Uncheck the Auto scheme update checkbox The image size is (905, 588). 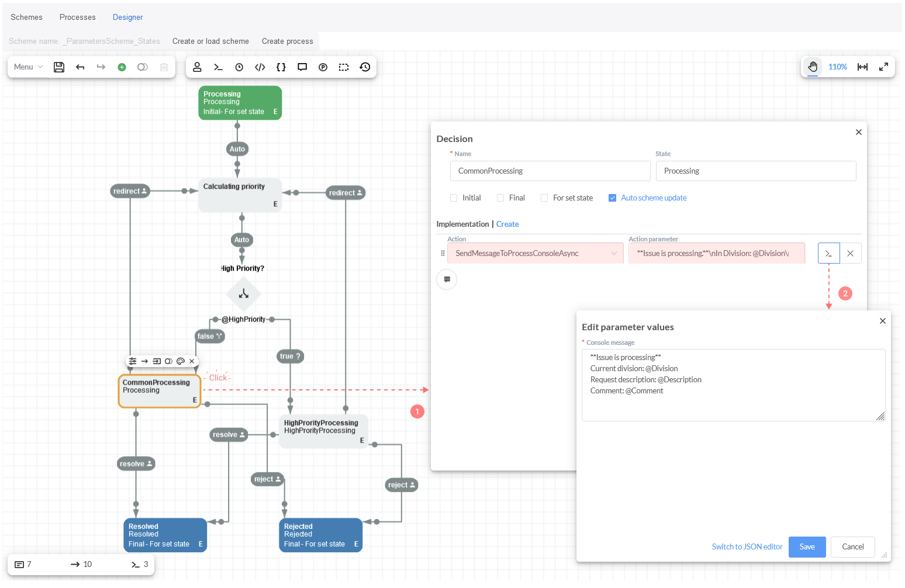point(612,198)
